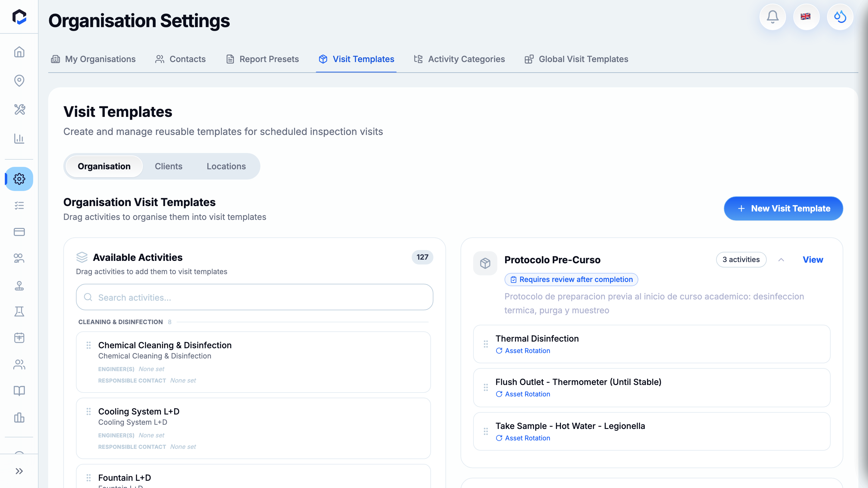Open the home icon in sidebar
868x488 pixels.
(19, 52)
